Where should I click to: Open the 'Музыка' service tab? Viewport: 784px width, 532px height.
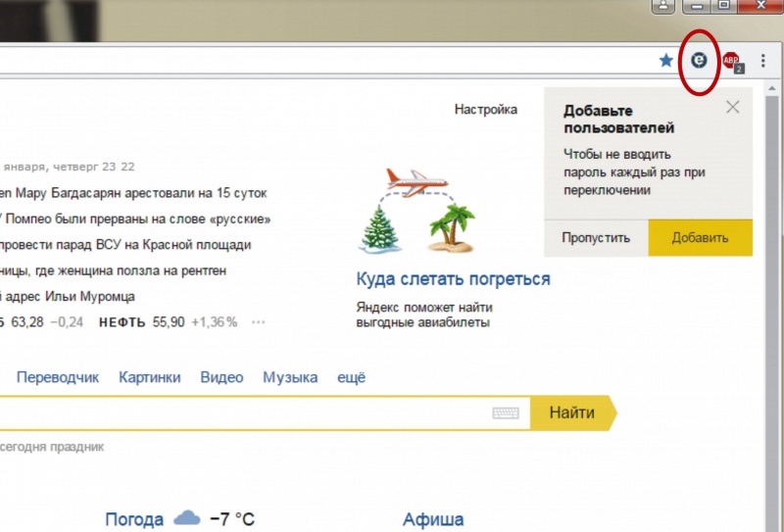[290, 377]
